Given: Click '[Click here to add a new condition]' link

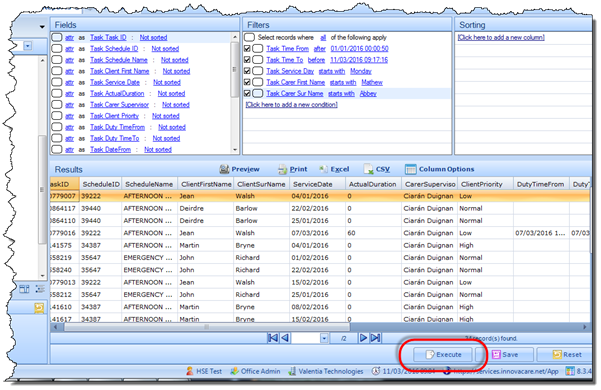Looking at the screenshot, I should (x=291, y=105).
